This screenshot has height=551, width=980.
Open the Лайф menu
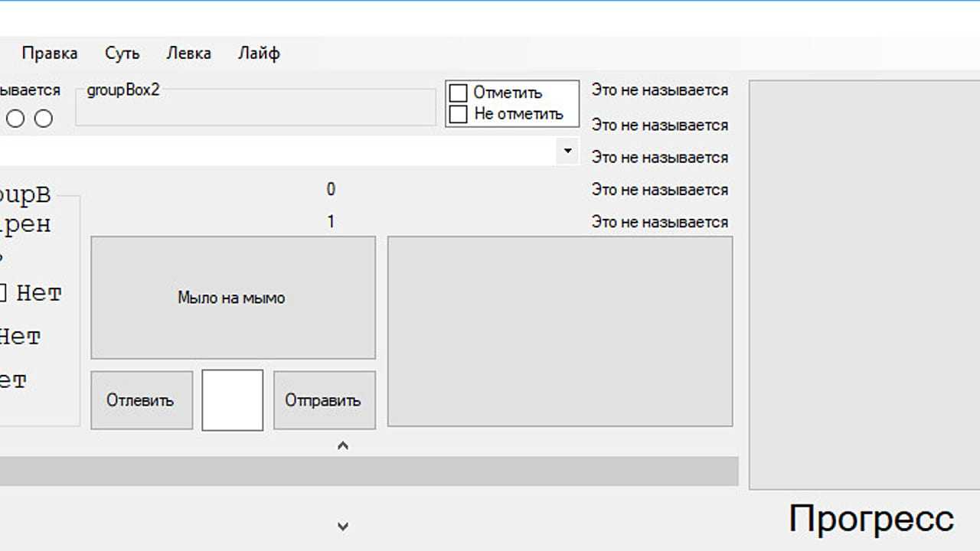(x=259, y=54)
